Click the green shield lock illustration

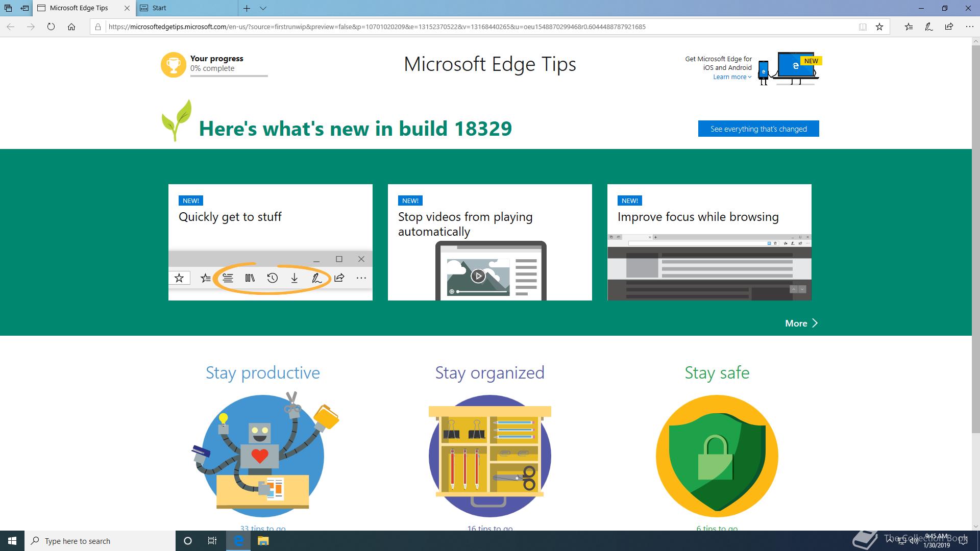717,456
